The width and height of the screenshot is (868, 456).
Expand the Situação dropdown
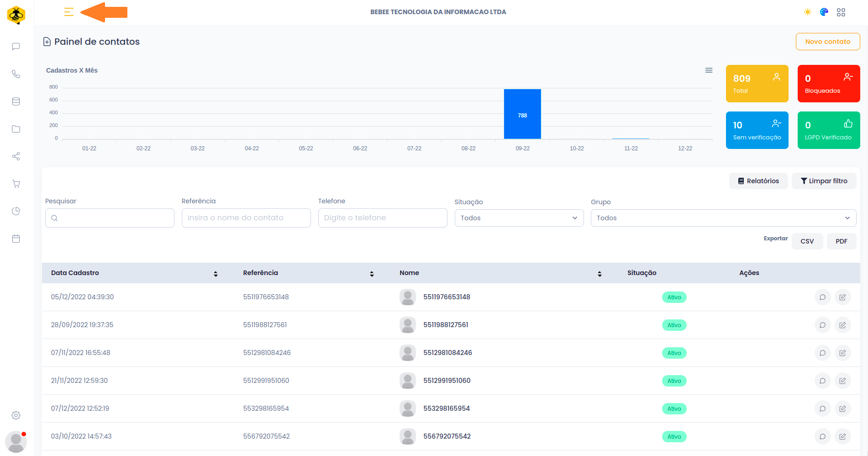(519, 218)
